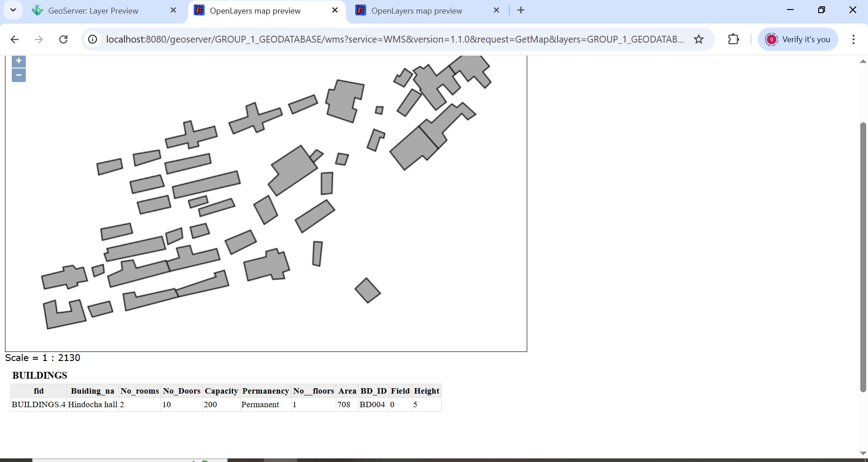Click the 'BUILDINGS' table title

40,375
